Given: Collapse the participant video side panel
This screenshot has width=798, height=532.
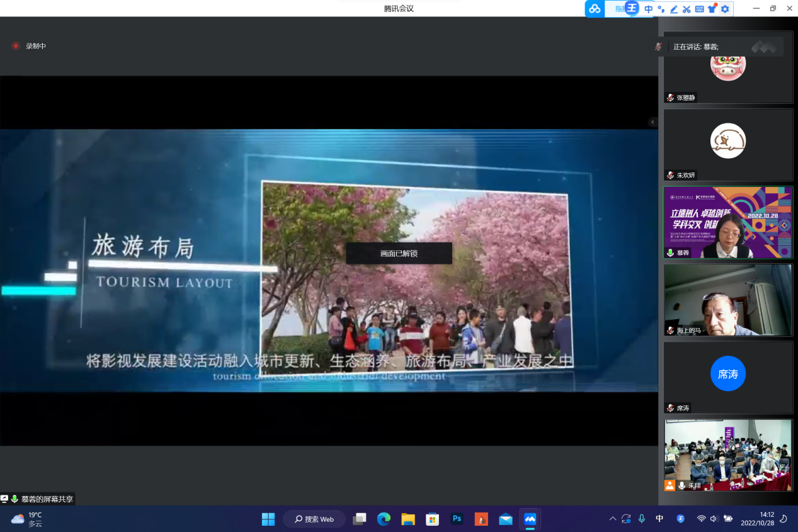Looking at the screenshot, I should (653, 122).
